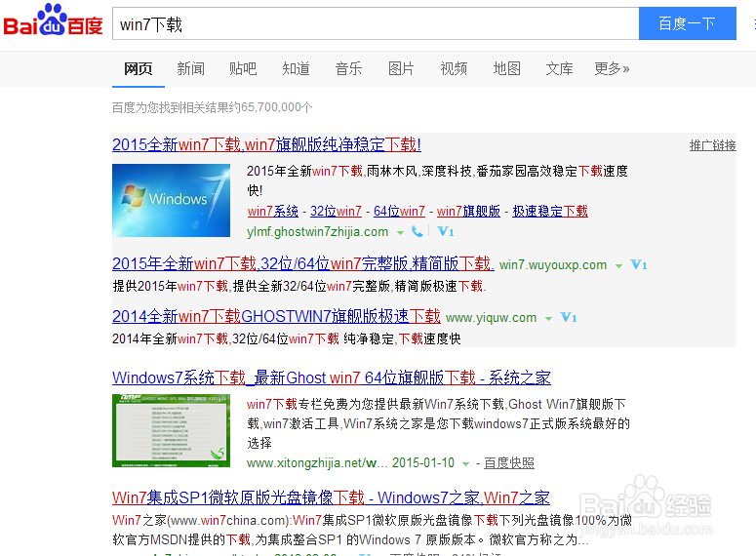The height and width of the screenshot is (556, 756).
Task: Follow the win7系统 sublink
Action: coord(273,212)
